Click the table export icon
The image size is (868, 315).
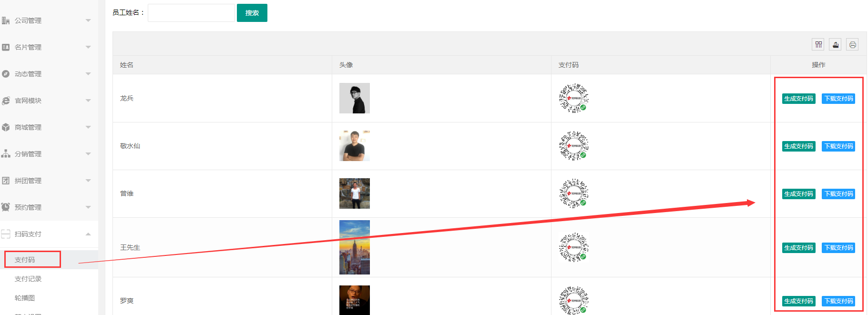tap(835, 44)
